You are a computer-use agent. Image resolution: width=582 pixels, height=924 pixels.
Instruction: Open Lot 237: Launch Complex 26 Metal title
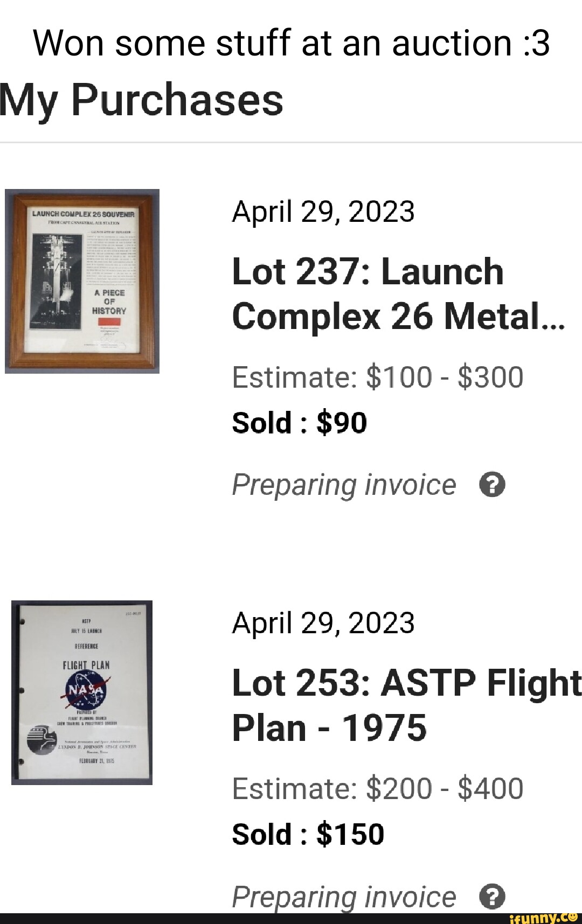coord(399,293)
